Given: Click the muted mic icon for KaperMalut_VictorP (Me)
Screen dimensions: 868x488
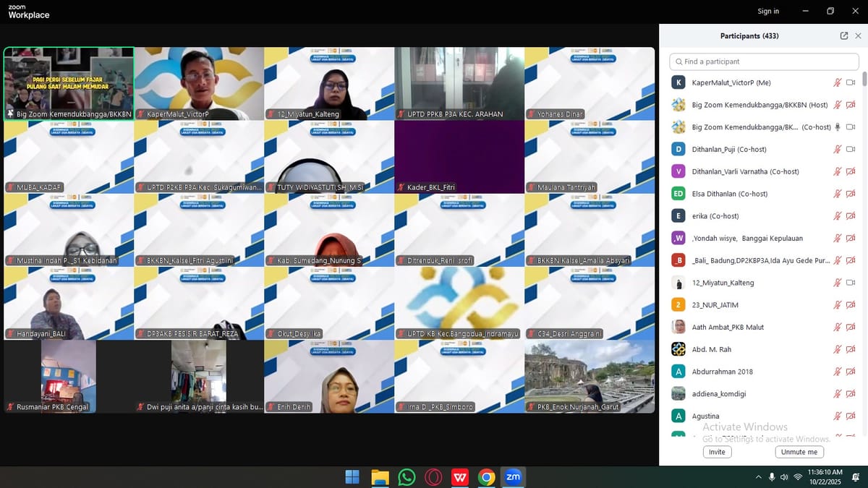Looking at the screenshot, I should [838, 83].
